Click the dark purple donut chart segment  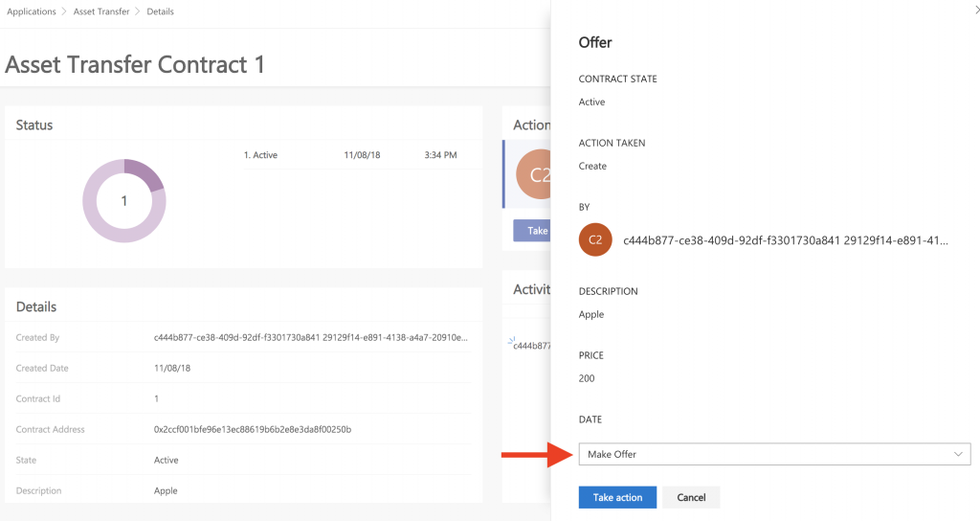(x=145, y=172)
